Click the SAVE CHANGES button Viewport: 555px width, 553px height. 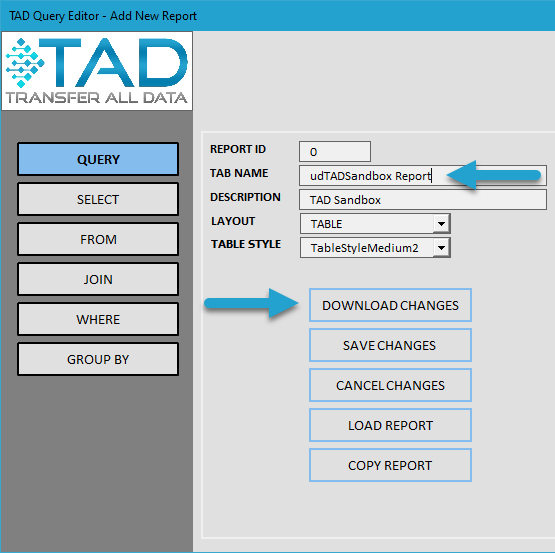click(x=390, y=345)
